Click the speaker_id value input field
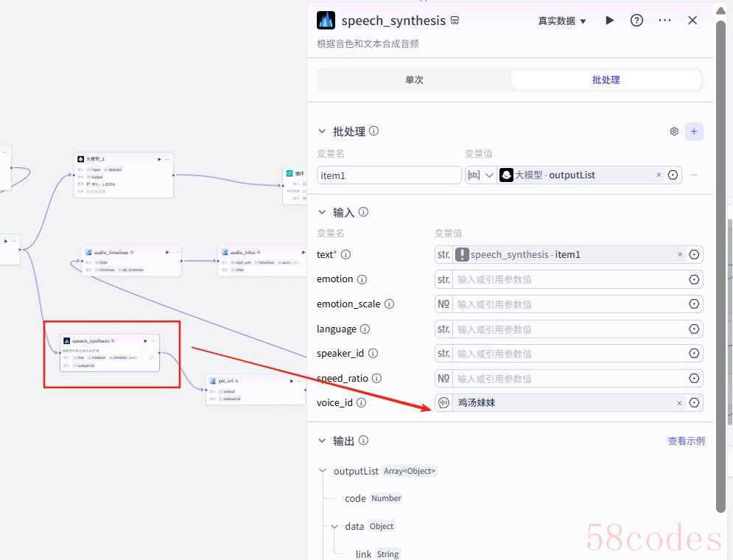Image resolution: width=733 pixels, height=560 pixels. (569, 354)
